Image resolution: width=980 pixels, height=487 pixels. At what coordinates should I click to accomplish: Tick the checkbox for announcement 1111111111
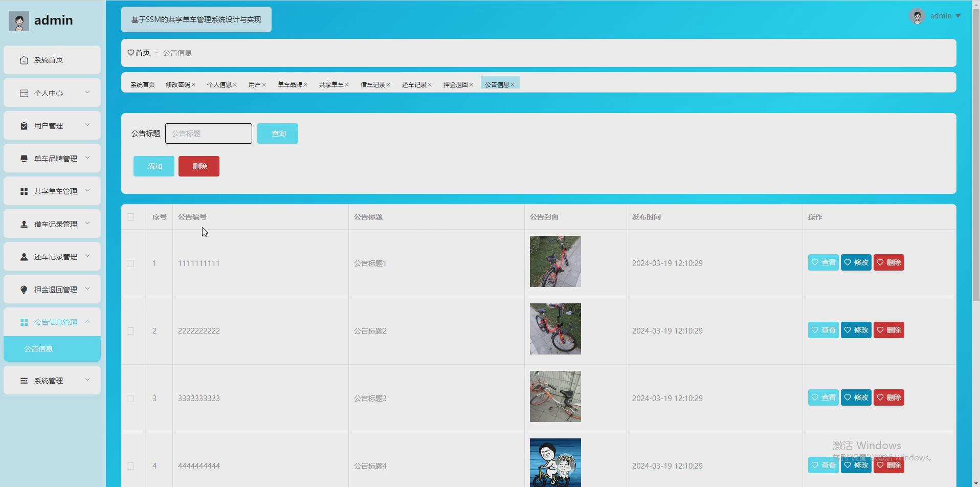[x=130, y=263]
